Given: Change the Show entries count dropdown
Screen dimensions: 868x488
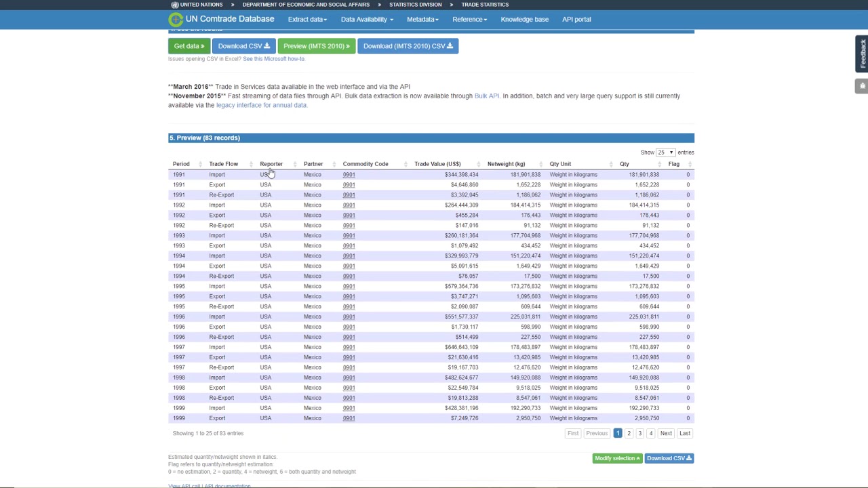Looking at the screenshot, I should 665,152.
